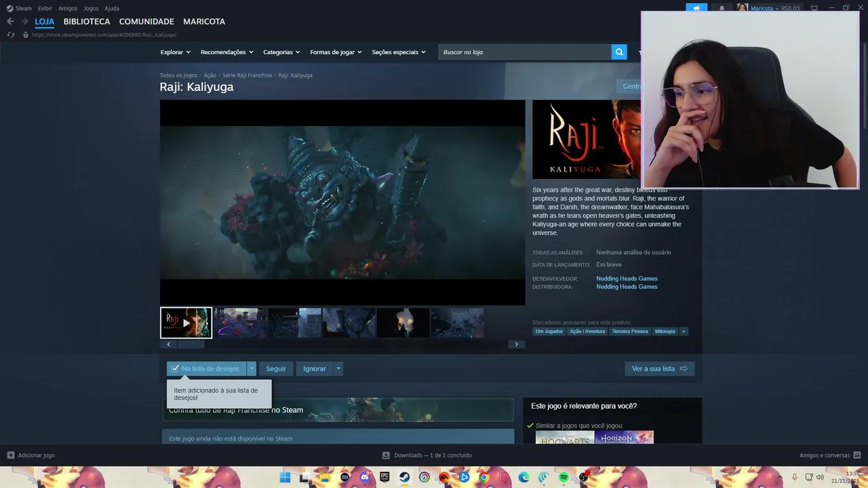Screen dimensions: 868x488
Task: Reload the store page
Action: (x=10, y=35)
